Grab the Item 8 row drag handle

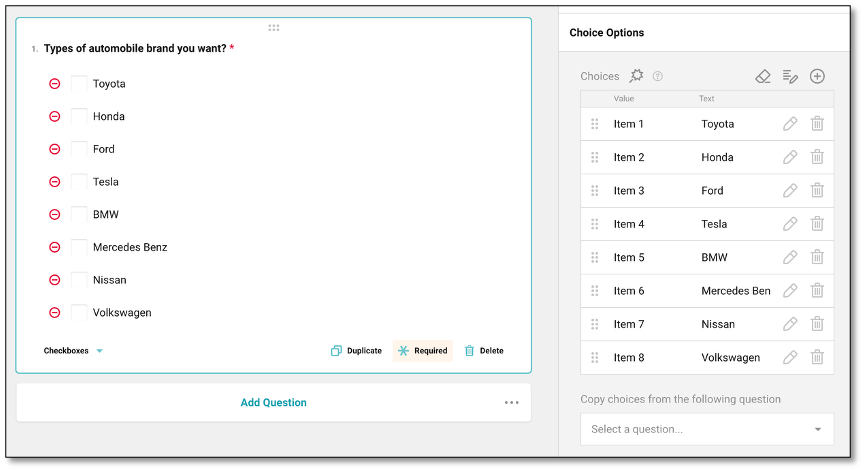click(595, 358)
